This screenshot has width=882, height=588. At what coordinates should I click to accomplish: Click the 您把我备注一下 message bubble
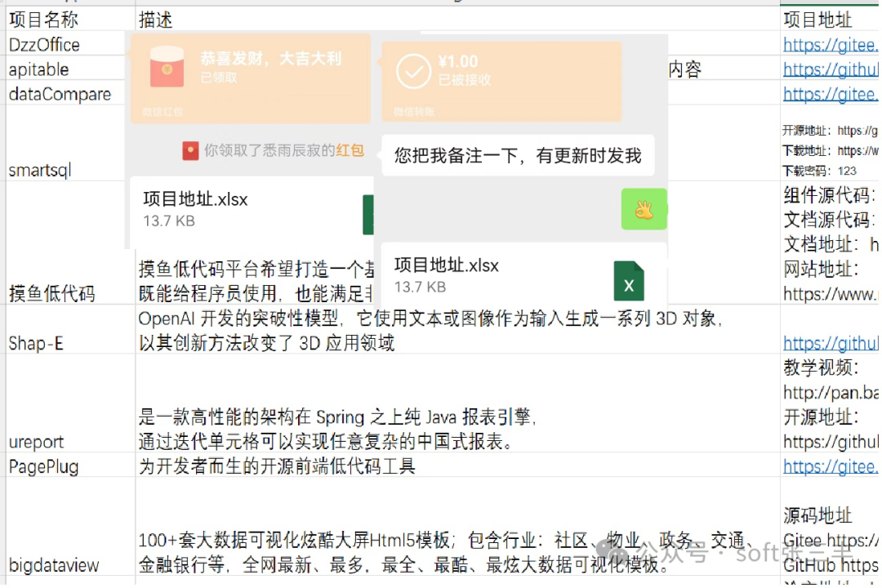coord(518,155)
